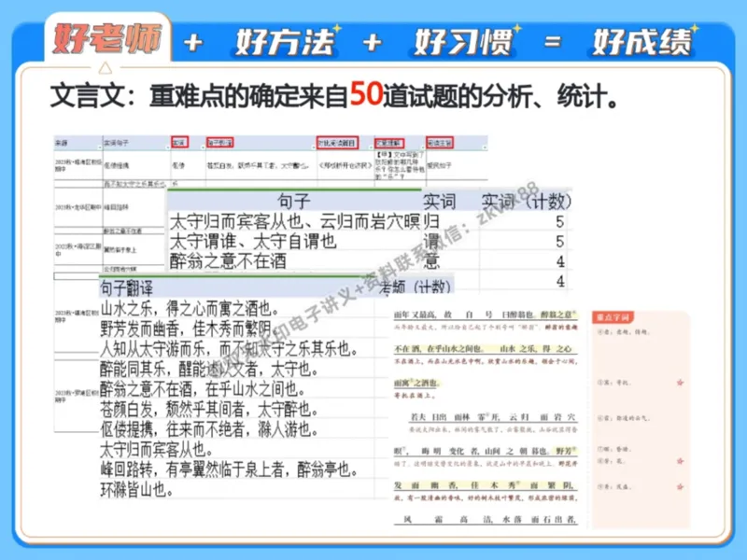Screen dimensions: 747x560
Task: Click the red number 50 in the headline
Action: (366, 94)
